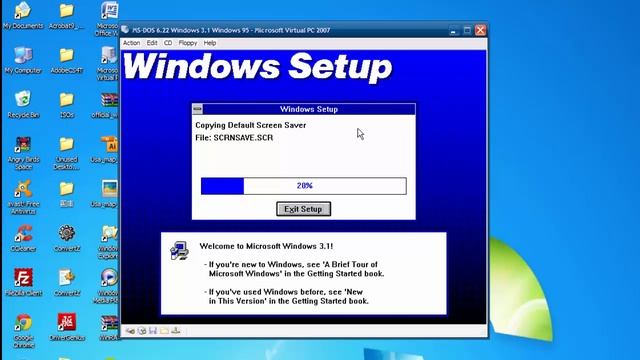Select the ConvertZ gear icon
The height and width of the screenshot is (360, 640).
(x=67, y=238)
